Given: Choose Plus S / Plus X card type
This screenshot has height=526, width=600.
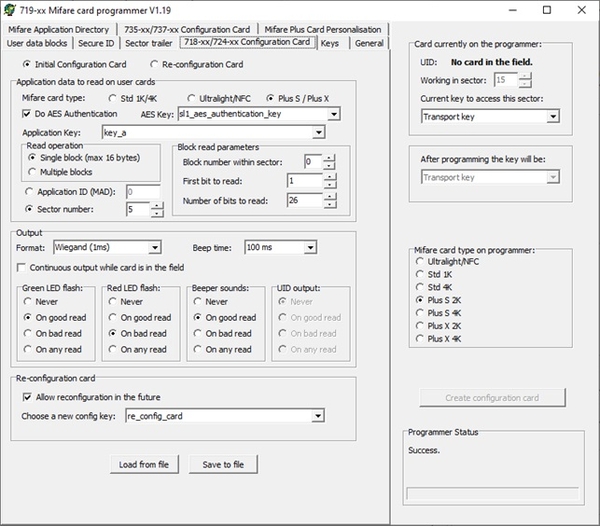Looking at the screenshot, I should coord(298,99).
